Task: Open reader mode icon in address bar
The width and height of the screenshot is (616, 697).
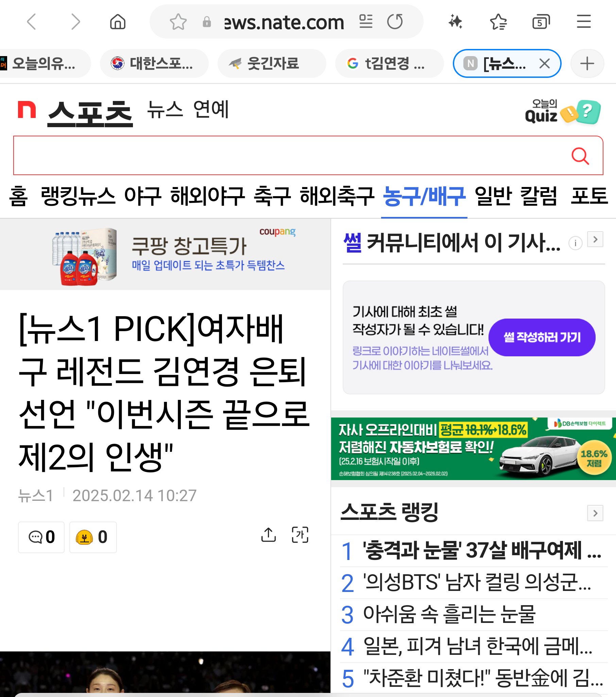Action: (x=366, y=21)
